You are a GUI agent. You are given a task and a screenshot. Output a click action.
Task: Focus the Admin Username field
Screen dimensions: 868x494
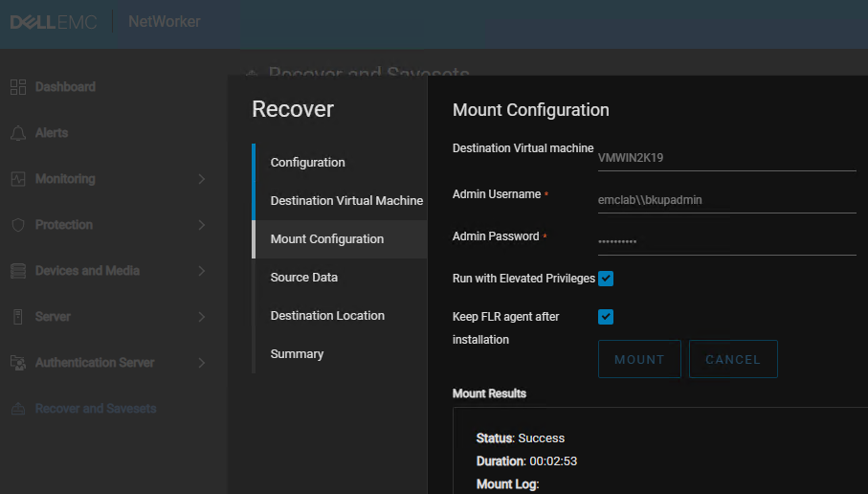click(725, 200)
